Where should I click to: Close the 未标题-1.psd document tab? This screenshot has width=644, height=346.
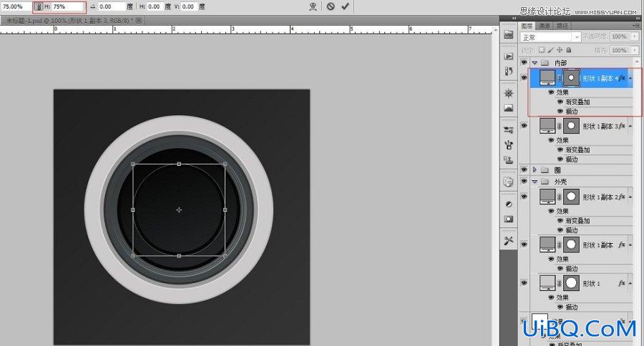tap(139, 20)
